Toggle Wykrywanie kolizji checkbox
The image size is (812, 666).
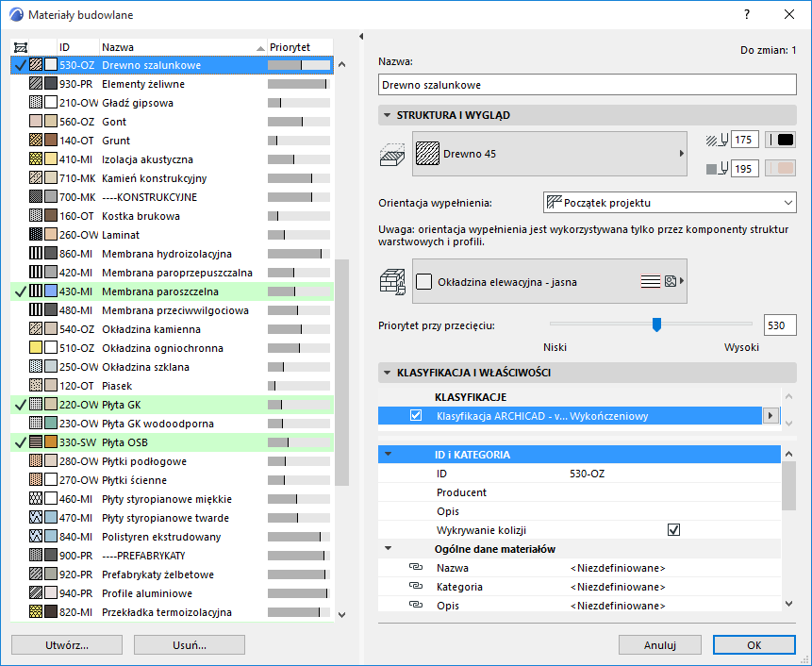pyautogui.click(x=673, y=530)
